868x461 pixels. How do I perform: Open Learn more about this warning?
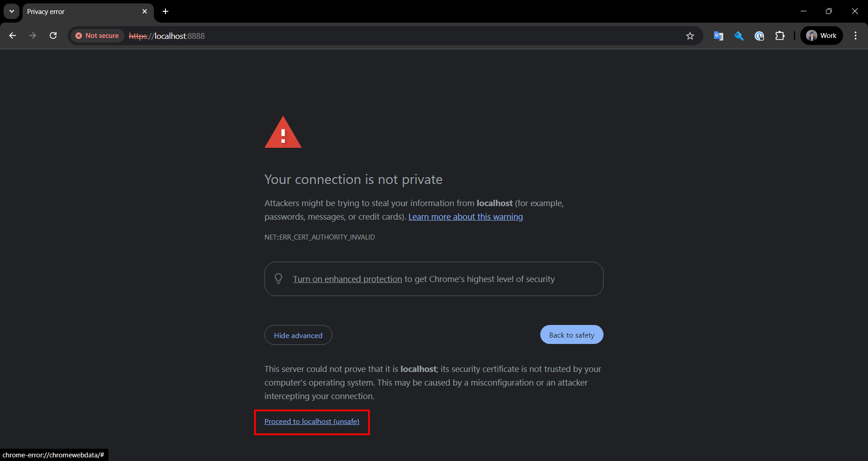pos(465,217)
